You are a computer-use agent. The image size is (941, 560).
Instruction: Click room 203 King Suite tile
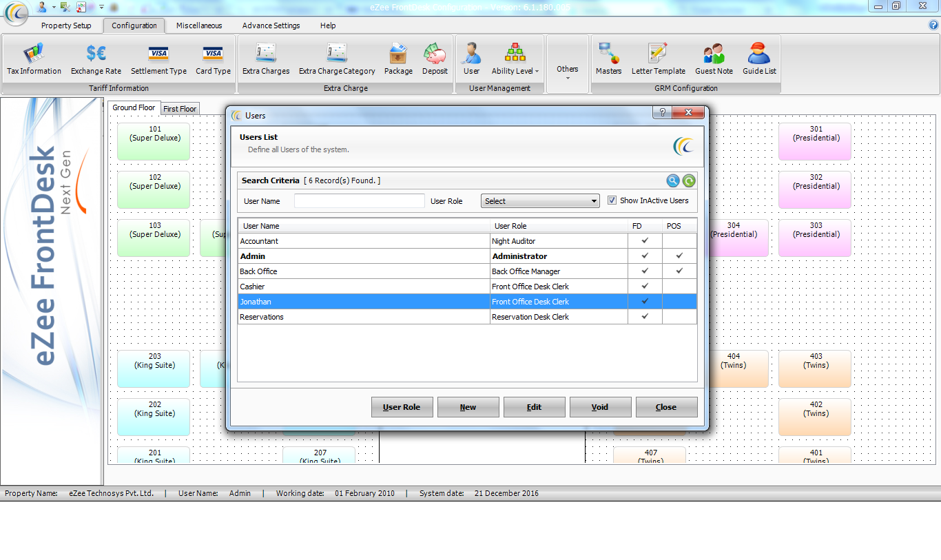point(154,369)
